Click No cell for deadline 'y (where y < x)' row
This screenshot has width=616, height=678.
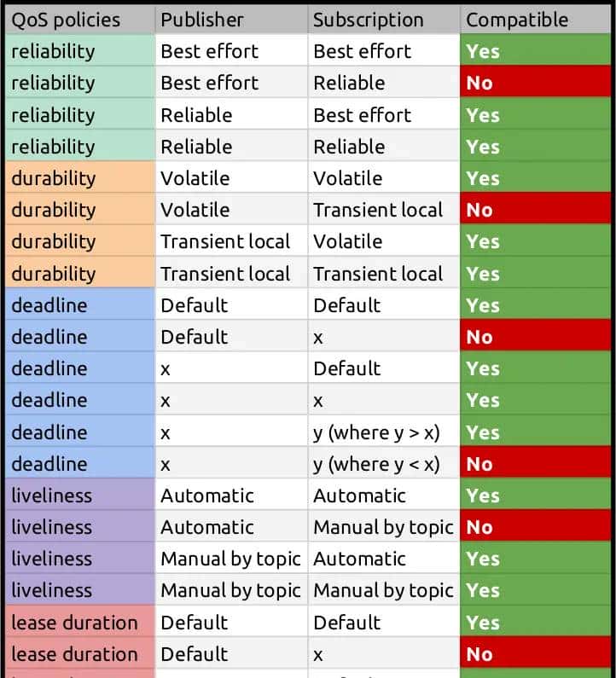[x=538, y=464]
